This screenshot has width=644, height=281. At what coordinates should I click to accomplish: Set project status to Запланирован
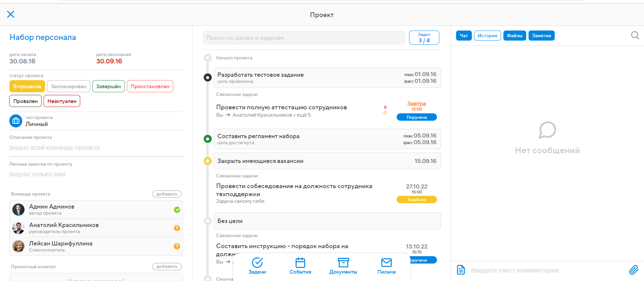68,86
